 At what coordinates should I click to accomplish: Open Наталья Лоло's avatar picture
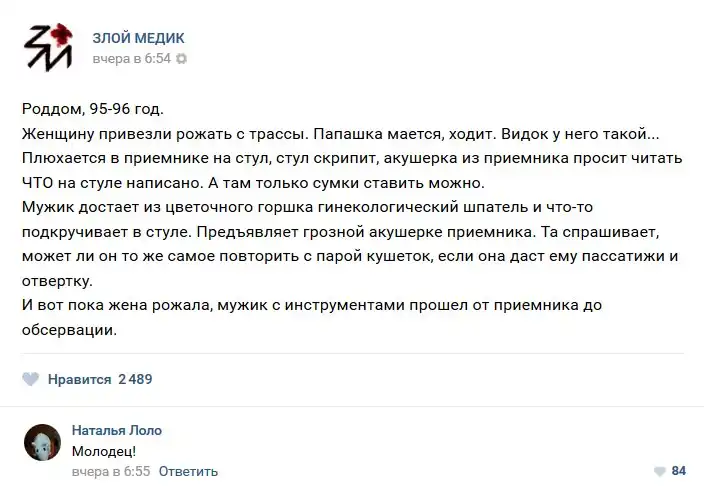[42, 441]
